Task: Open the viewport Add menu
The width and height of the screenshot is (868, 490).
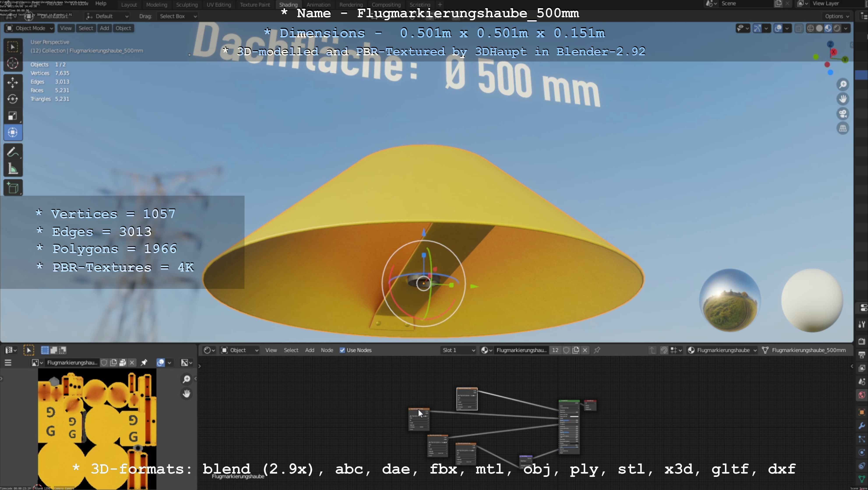Action: (x=104, y=28)
